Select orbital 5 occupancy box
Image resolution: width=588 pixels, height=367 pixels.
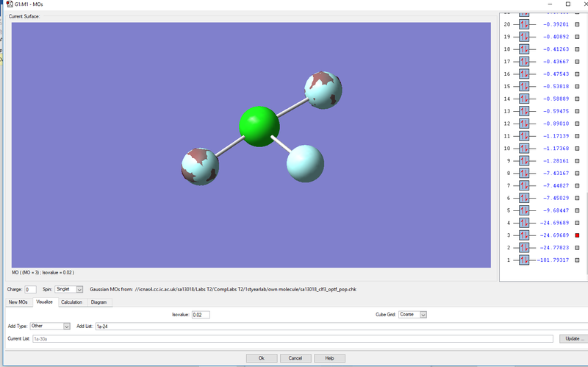(x=524, y=210)
